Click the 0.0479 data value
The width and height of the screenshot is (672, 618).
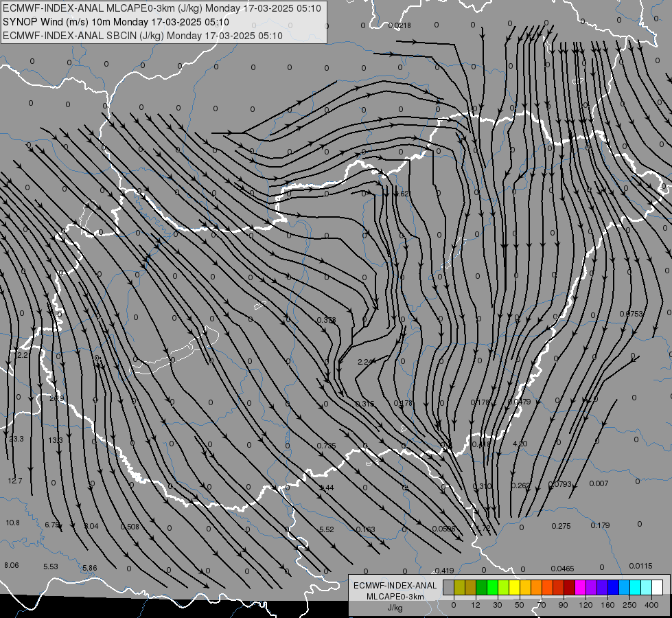pos(520,402)
